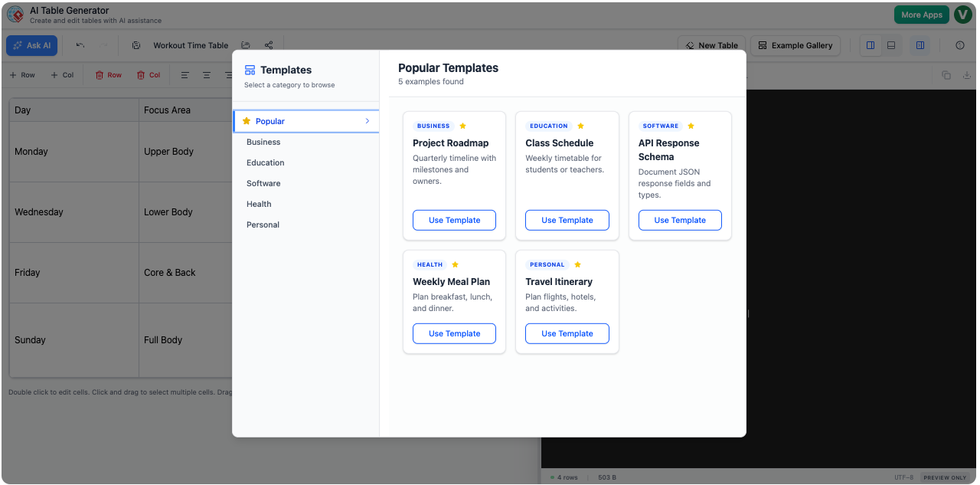This screenshot has width=980, height=485.
Task: Use Template for Weekly Meal Plan
Action: pos(454,333)
